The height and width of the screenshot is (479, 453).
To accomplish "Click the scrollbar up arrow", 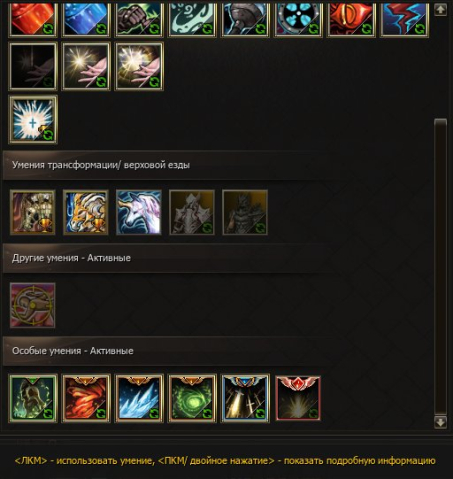I will tap(440, 10).
